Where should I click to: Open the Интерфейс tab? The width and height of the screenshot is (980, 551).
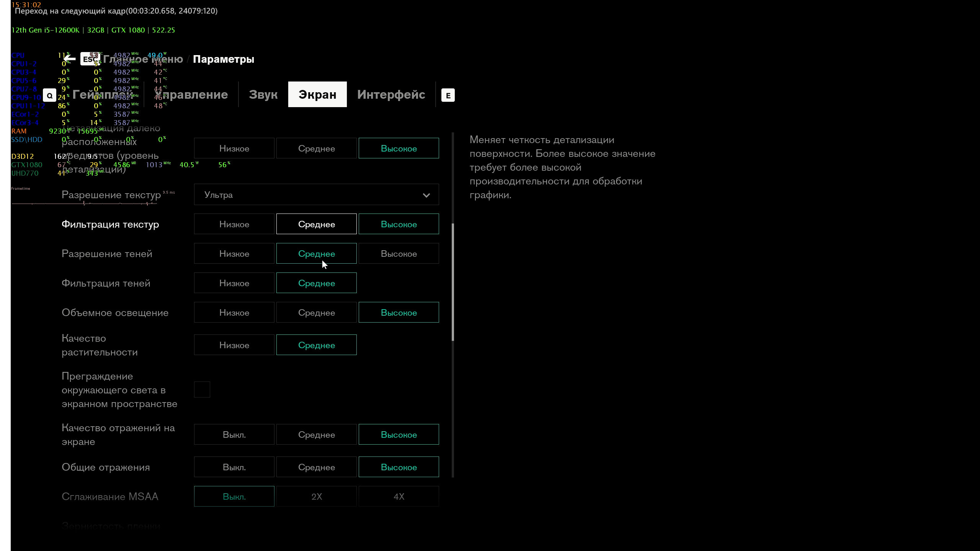pyautogui.click(x=391, y=95)
